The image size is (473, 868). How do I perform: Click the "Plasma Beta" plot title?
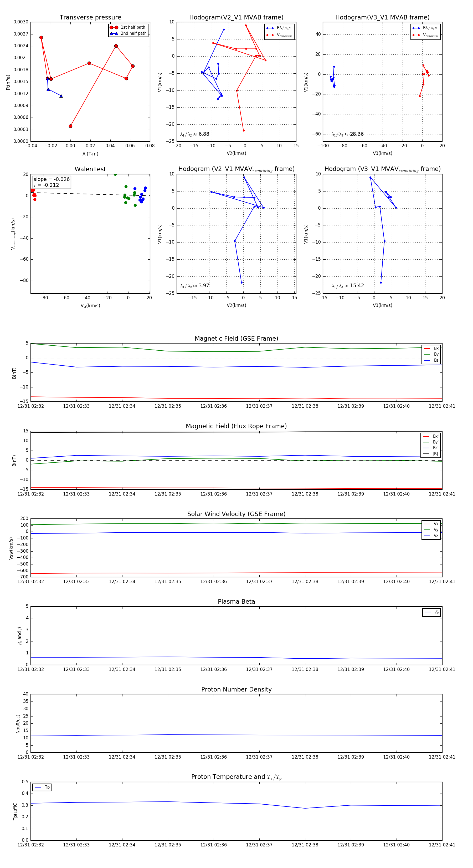(236, 602)
